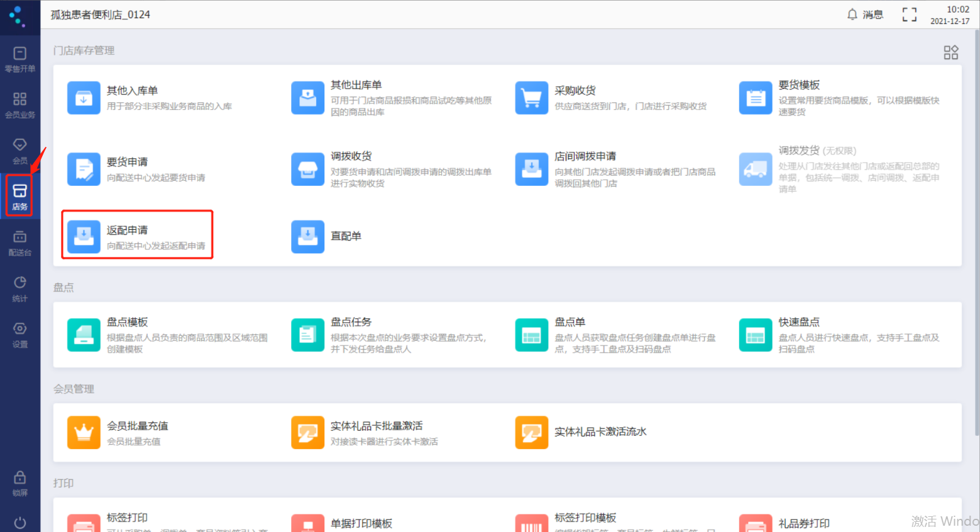Open 礼品券打印 entry

(x=804, y=523)
